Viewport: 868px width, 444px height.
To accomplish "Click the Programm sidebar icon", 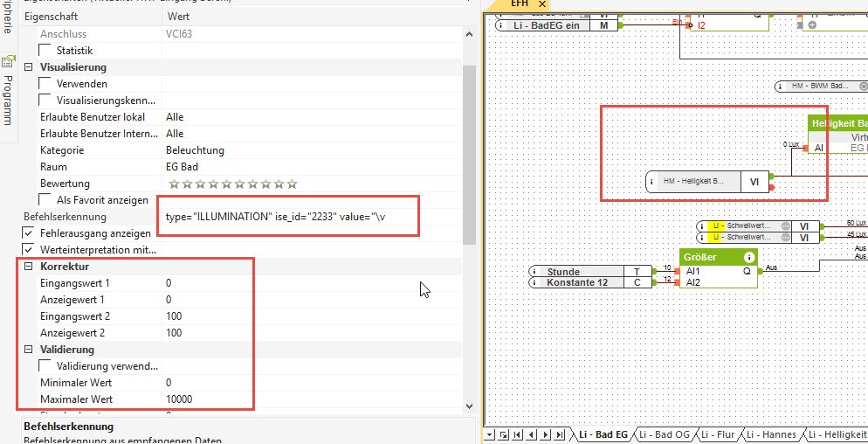I will pos(8,61).
